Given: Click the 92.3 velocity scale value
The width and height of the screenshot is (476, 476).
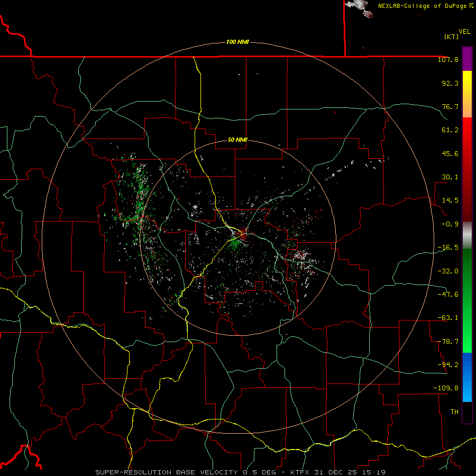Looking at the screenshot, I should tap(450, 83).
